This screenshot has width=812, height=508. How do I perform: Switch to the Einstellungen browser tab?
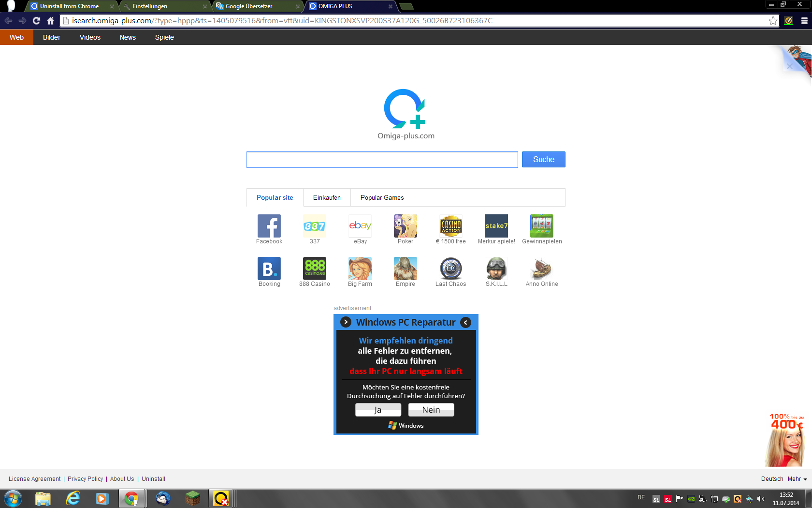pyautogui.click(x=164, y=6)
